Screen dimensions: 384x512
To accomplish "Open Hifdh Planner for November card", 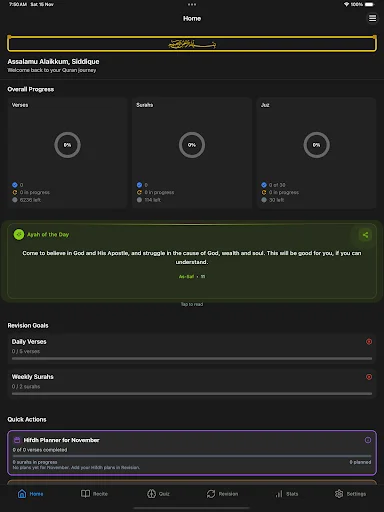I will [x=192, y=453].
